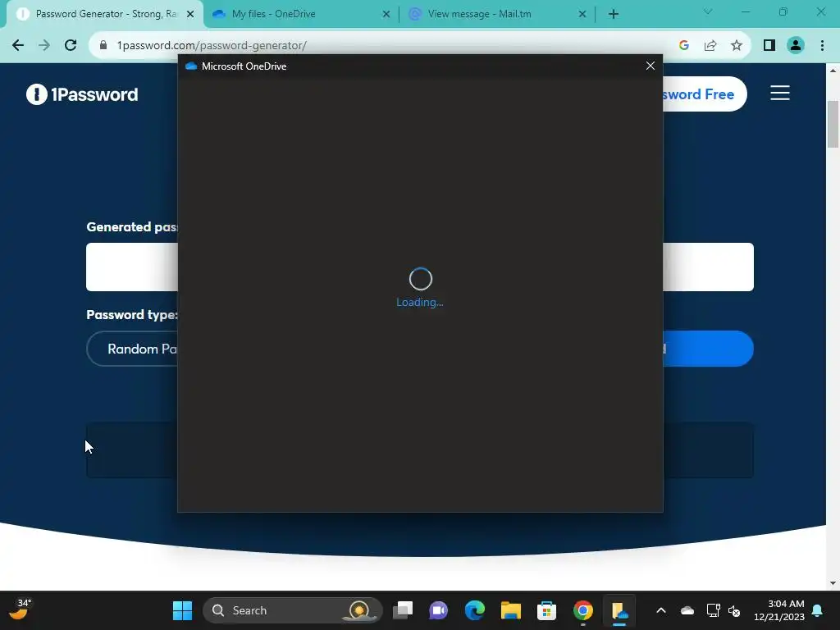Viewport: 840px width, 630px height.
Task: Click the taskbar Search box
Action: (x=293, y=610)
